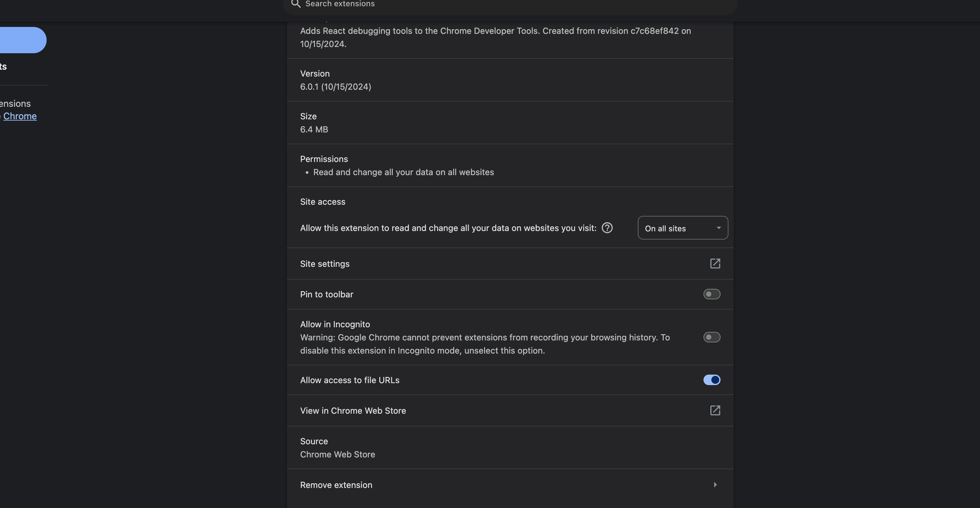Click the Allow access to file URLs label
Screen dimensions: 980x508
pos(350,380)
